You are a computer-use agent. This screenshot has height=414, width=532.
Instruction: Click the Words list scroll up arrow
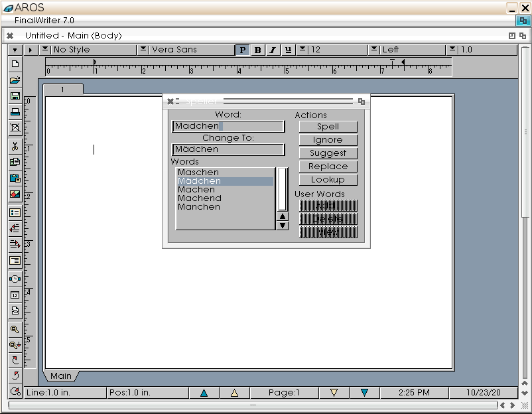(x=283, y=216)
